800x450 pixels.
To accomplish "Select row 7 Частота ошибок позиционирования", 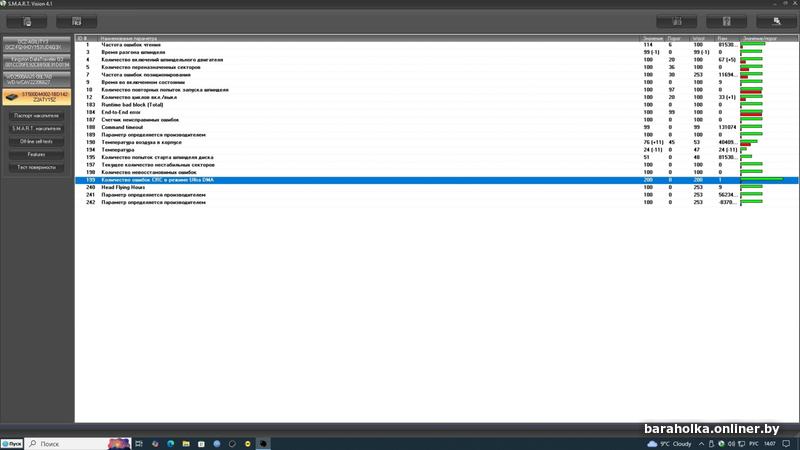I will tap(437, 74).
